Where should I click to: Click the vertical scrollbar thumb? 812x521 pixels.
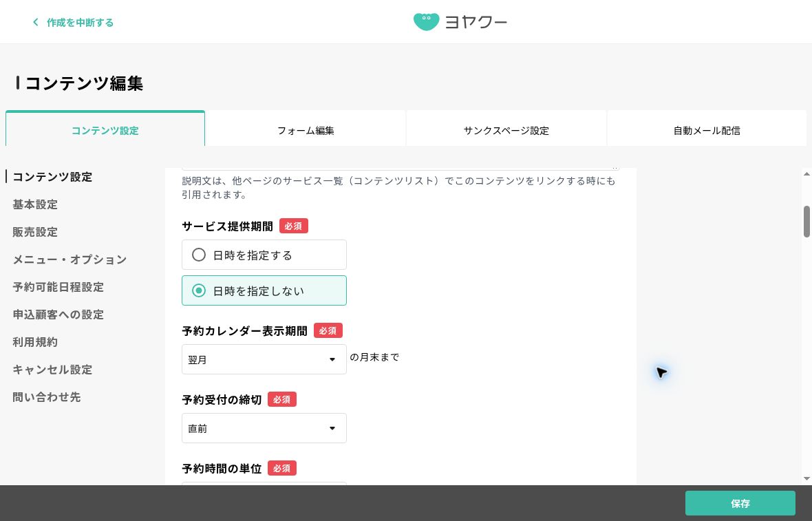pyautogui.click(x=806, y=221)
